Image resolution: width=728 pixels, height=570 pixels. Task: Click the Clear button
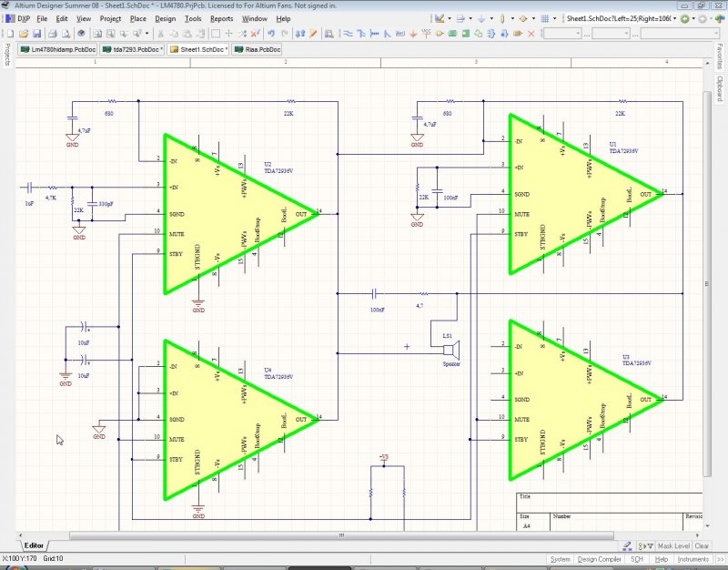coord(702,545)
